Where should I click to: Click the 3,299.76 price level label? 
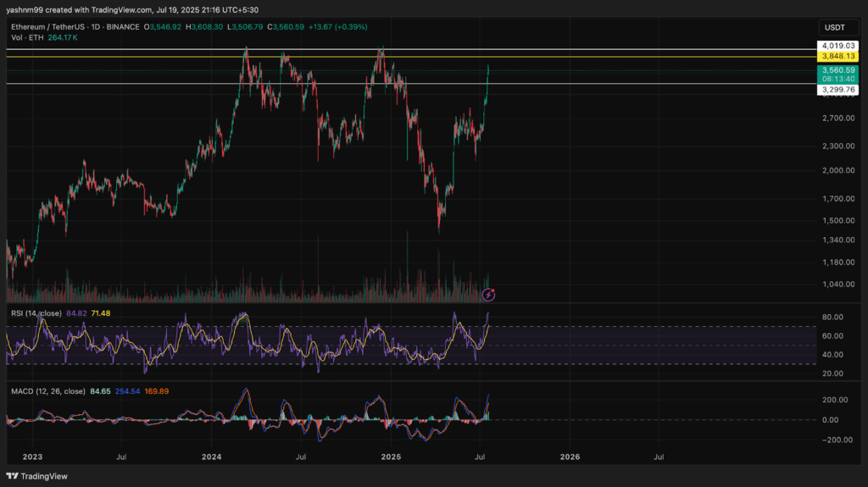838,90
